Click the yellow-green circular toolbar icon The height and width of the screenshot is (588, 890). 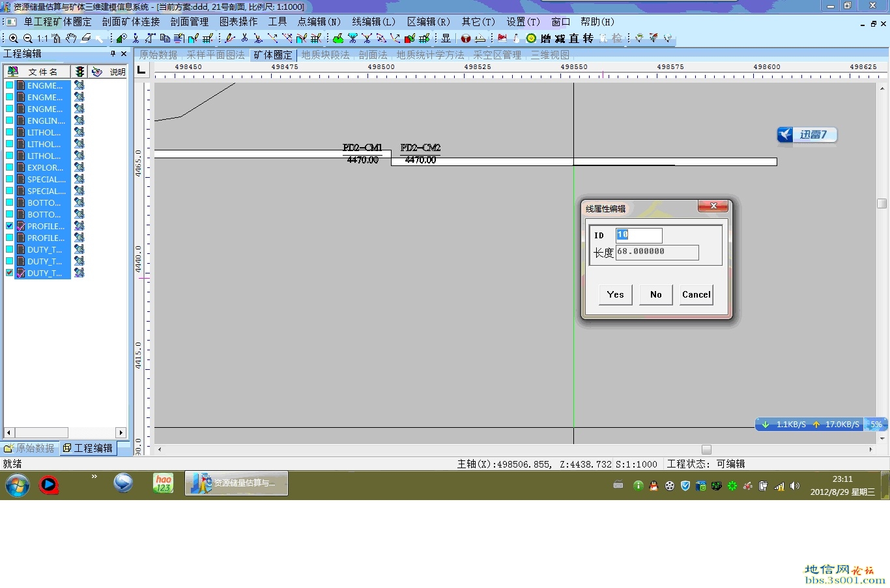[531, 38]
